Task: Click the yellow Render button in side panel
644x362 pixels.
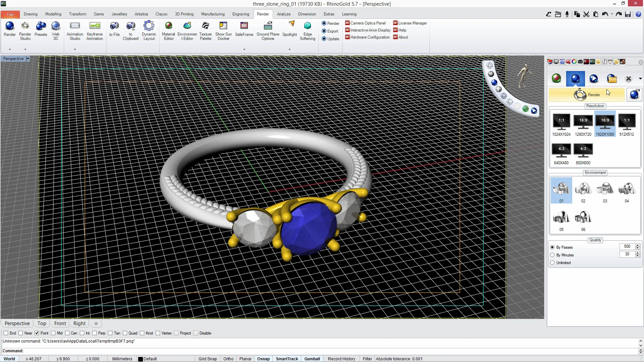Action: tap(587, 95)
